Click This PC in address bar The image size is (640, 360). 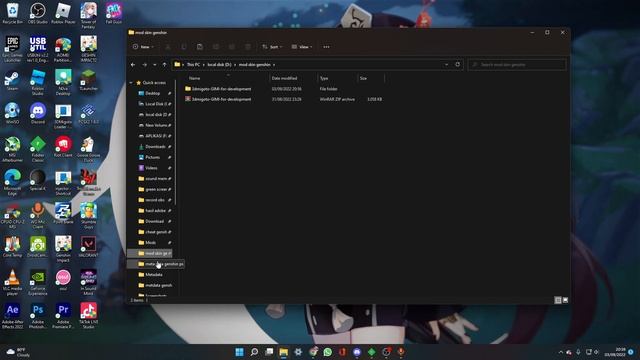click(x=193, y=64)
